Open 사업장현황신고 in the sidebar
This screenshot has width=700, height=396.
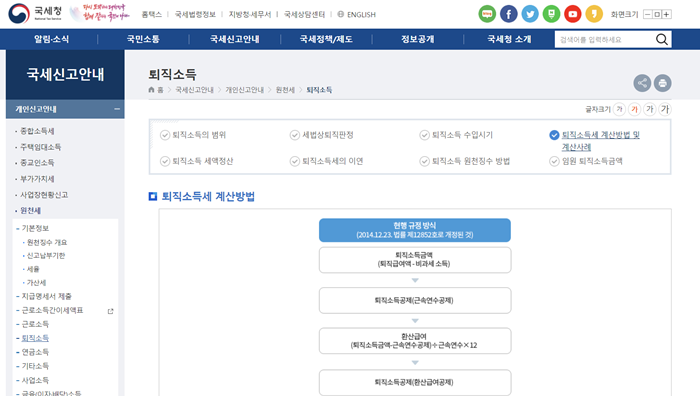point(44,195)
